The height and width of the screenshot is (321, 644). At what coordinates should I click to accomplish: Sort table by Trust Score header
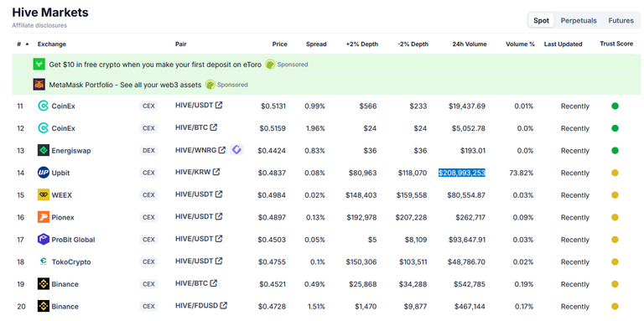click(x=616, y=44)
